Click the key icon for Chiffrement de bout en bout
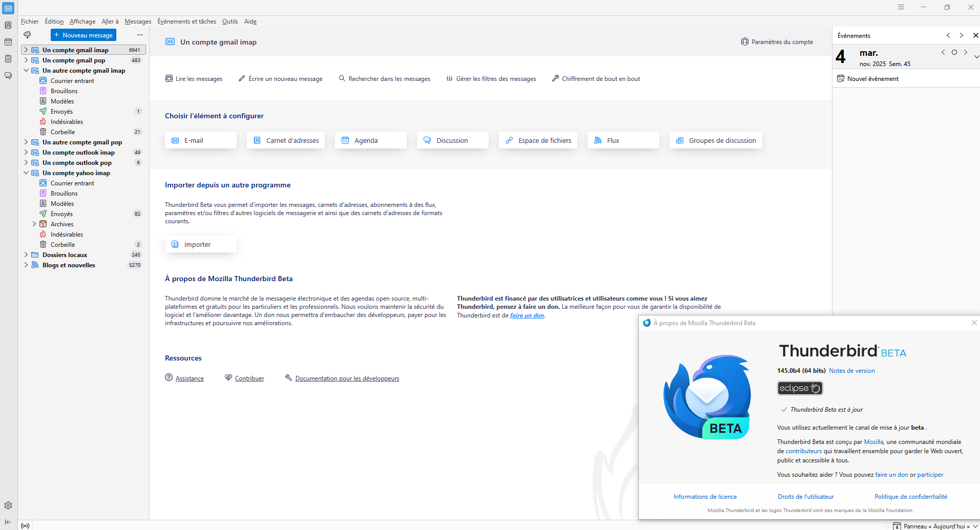 point(555,78)
